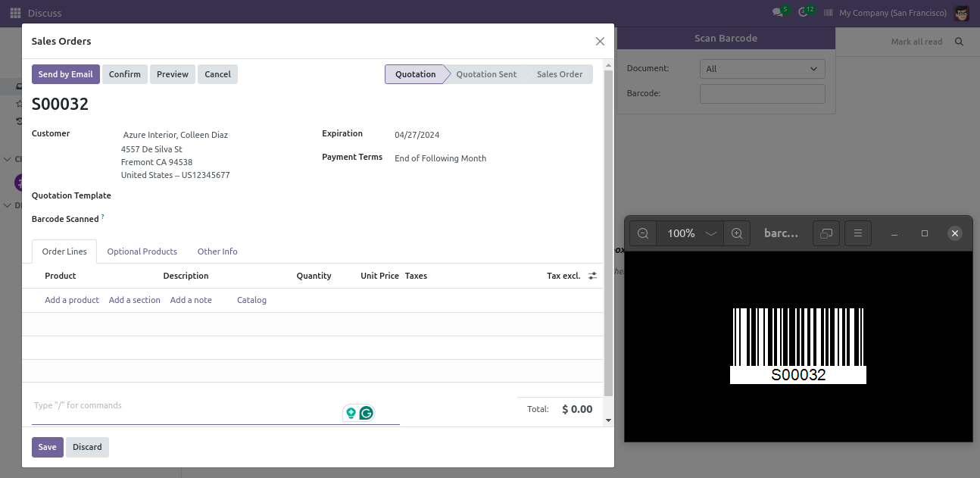Click the search magnifier icon in Discuss
Screen dimensions: 980x478
(x=959, y=42)
